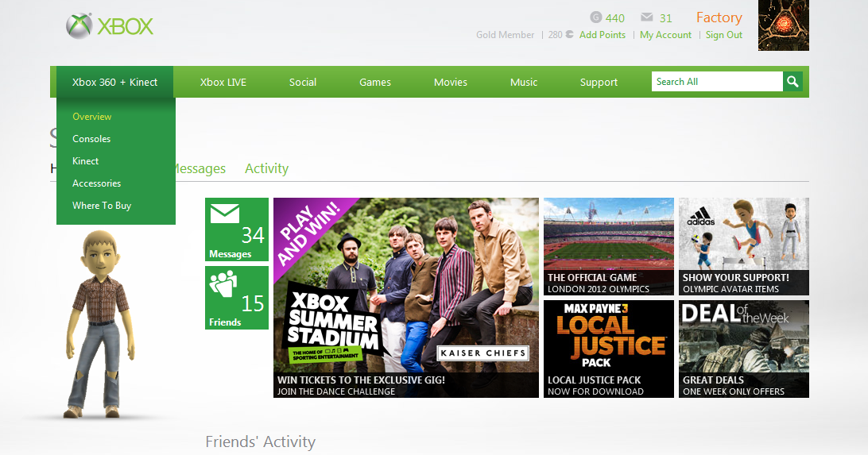Click the Add Points link

click(x=603, y=35)
